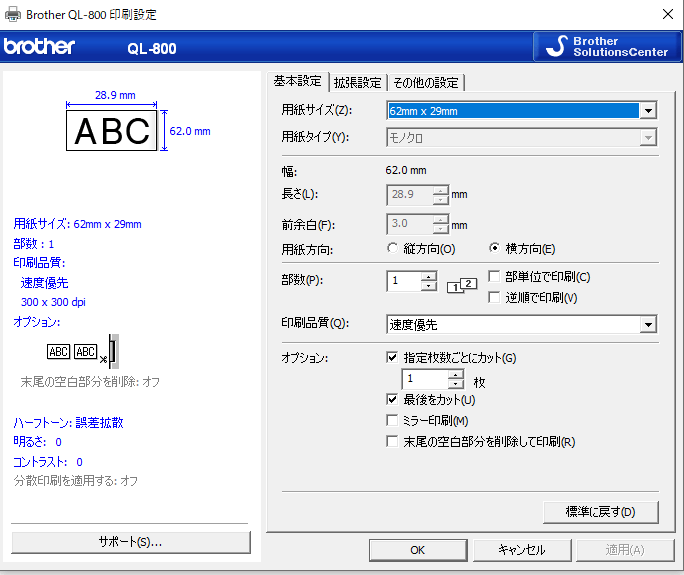Increase 前余白 margin up arrow
The width and height of the screenshot is (684, 575).
[x=441, y=219]
